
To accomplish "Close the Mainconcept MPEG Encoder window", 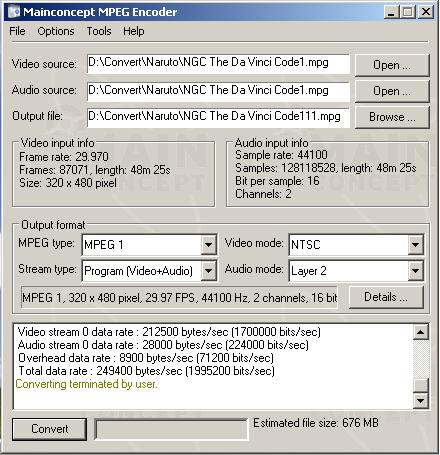I will (x=426, y=12).
